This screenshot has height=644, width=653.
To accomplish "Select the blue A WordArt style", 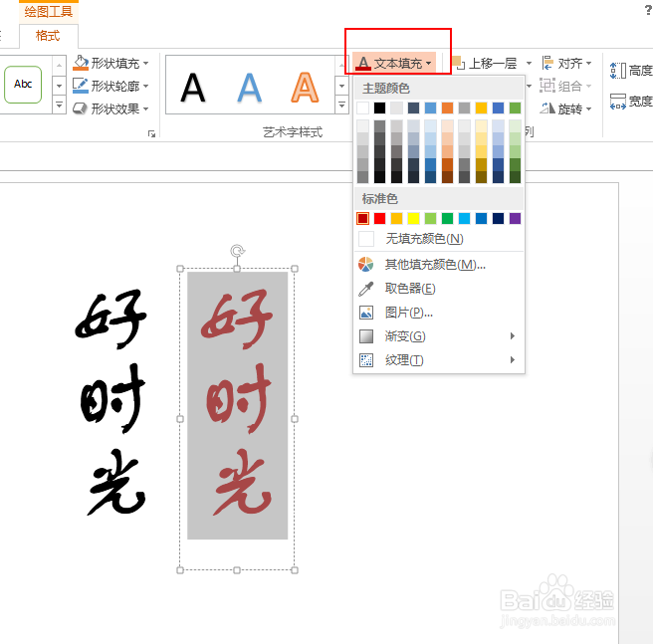I will point(250,88).
